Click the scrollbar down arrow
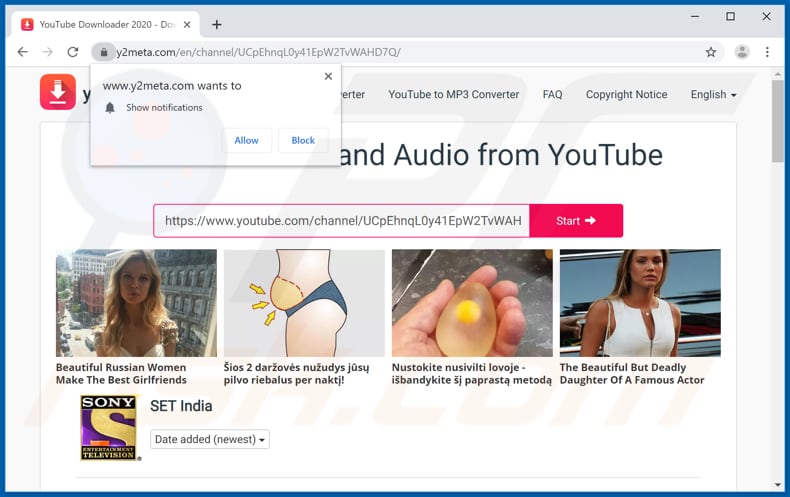 [777, 485]
